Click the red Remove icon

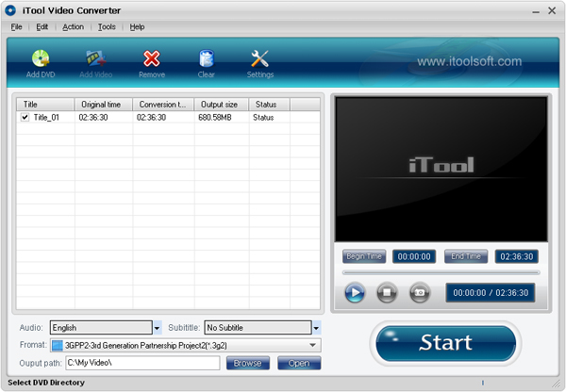[152, 58]
